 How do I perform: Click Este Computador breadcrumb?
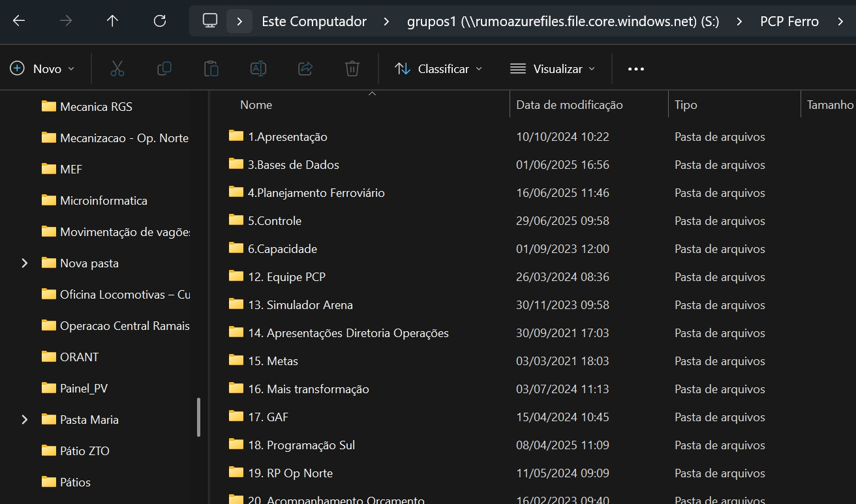314,22
